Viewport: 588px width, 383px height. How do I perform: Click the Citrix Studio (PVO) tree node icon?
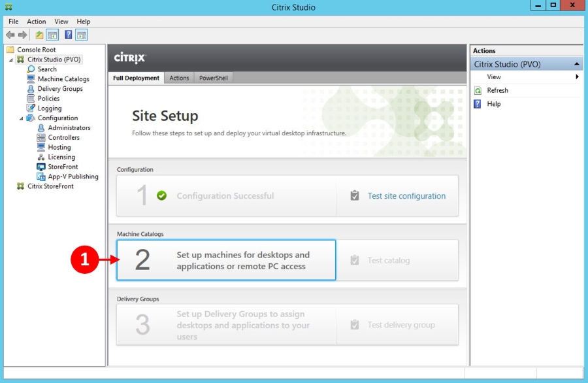(x=20, y=59)
